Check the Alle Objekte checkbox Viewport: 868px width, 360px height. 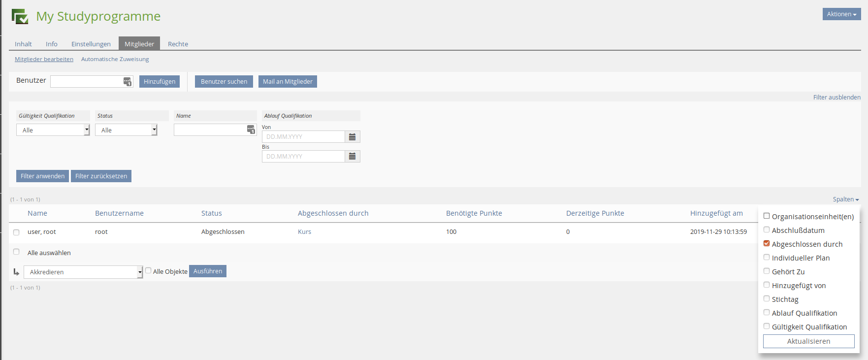pyautogui.click(x=148, y=271)
